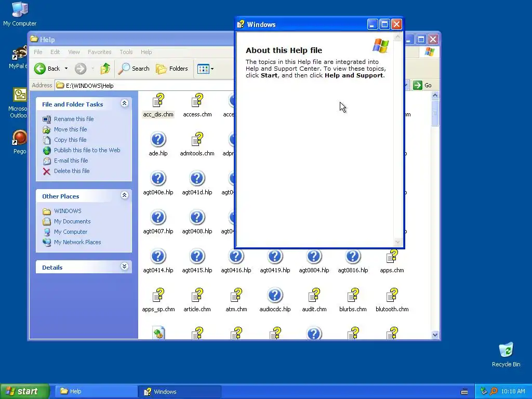532x399 pixels.
Task: Open the Tools menu
Action: pos(126,52)
